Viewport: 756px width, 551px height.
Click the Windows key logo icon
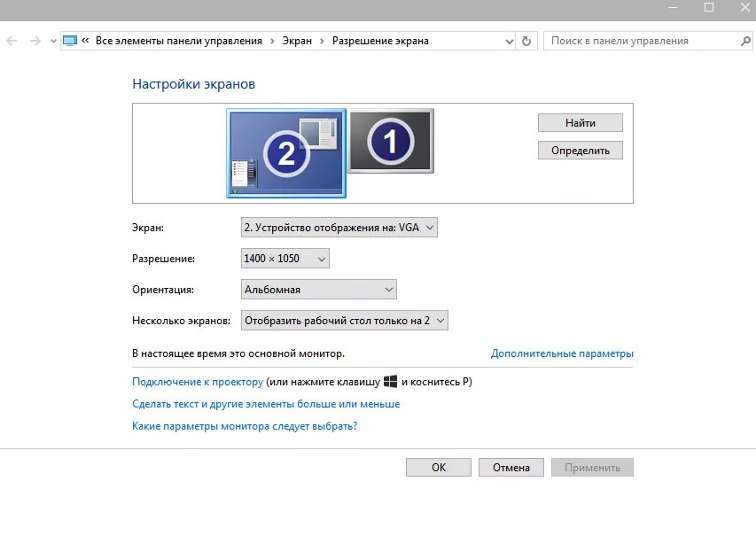click(391, 382)
